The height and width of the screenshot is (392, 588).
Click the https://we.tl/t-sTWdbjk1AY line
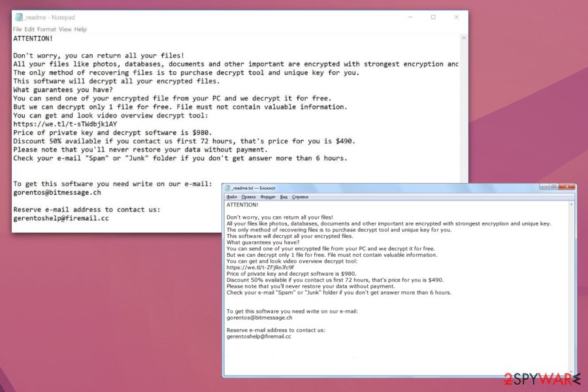(65, 123)
